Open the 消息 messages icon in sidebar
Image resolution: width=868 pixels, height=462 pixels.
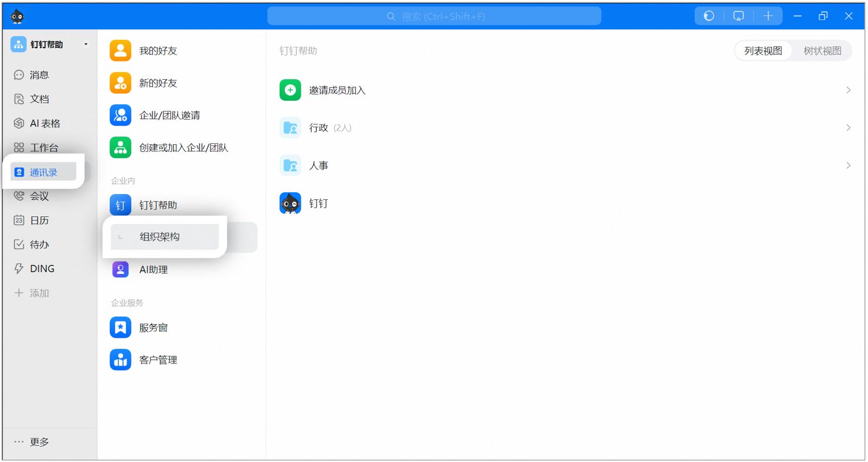pyautogui.click(x=19, y=75)
